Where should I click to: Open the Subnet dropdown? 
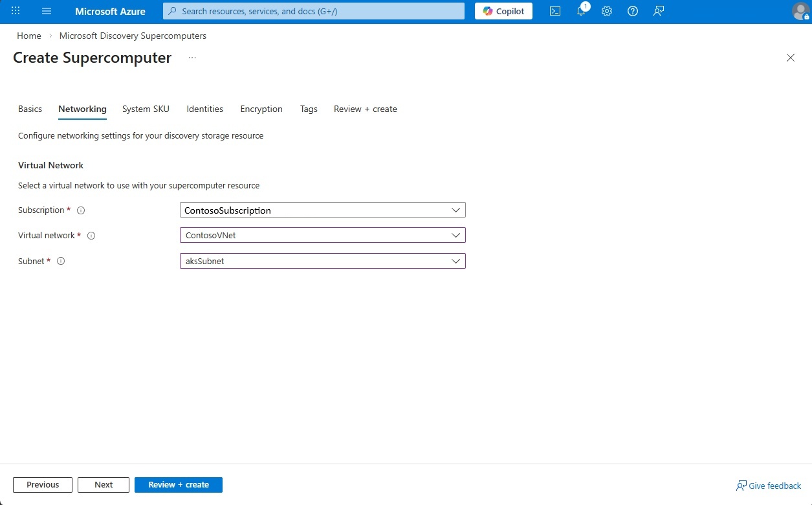322,261
